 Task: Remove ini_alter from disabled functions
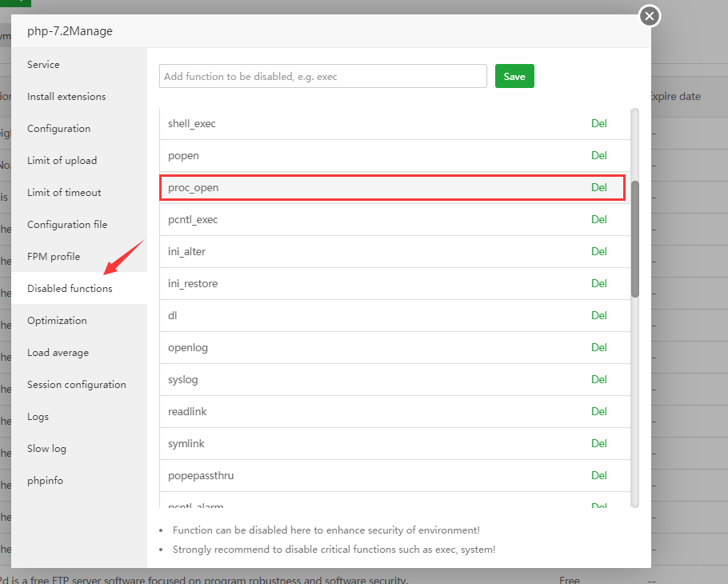598,251
